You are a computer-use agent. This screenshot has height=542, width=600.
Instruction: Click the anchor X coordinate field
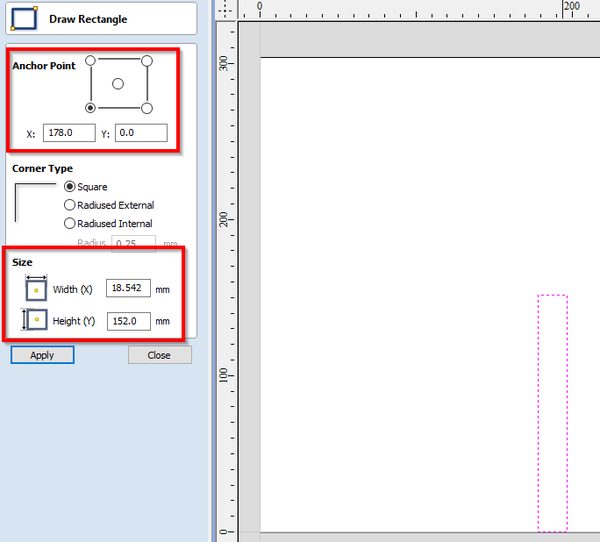(x=69, y=133)
